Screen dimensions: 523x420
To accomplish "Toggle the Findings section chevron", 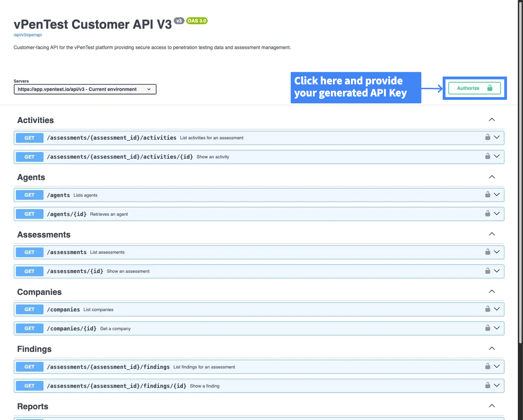I will (x=492, y=349).
